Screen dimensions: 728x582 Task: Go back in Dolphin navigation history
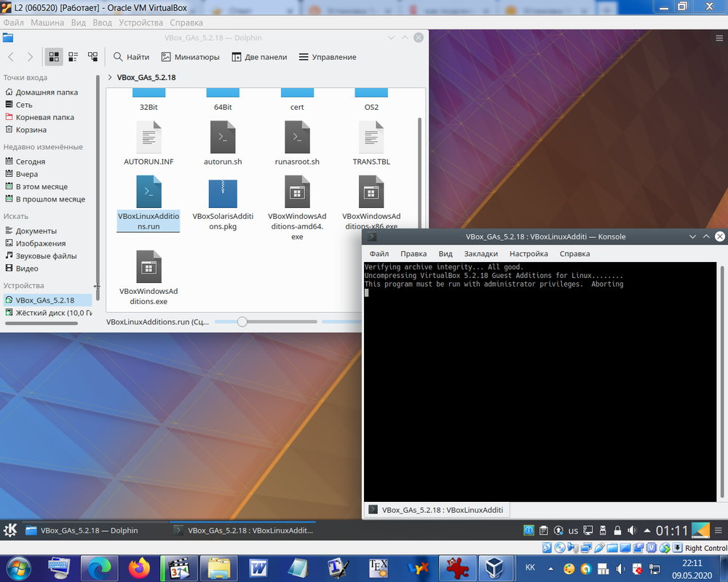click(x=11, y=57)
